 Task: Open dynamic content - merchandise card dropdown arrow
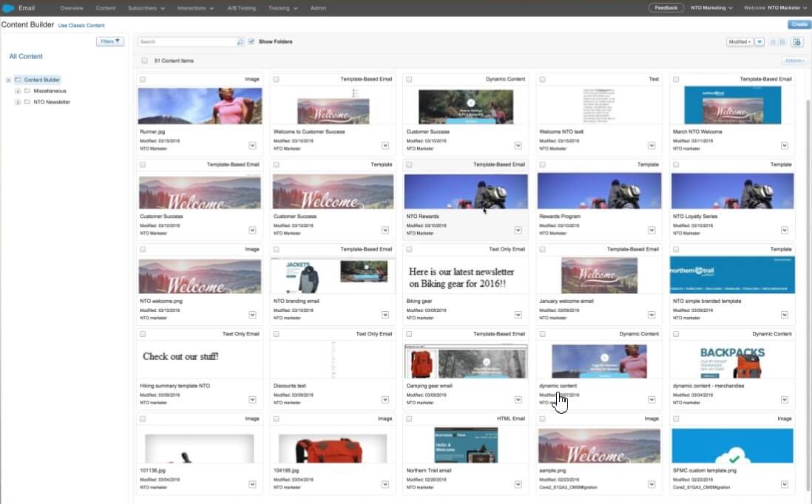[x=785, y=400]
